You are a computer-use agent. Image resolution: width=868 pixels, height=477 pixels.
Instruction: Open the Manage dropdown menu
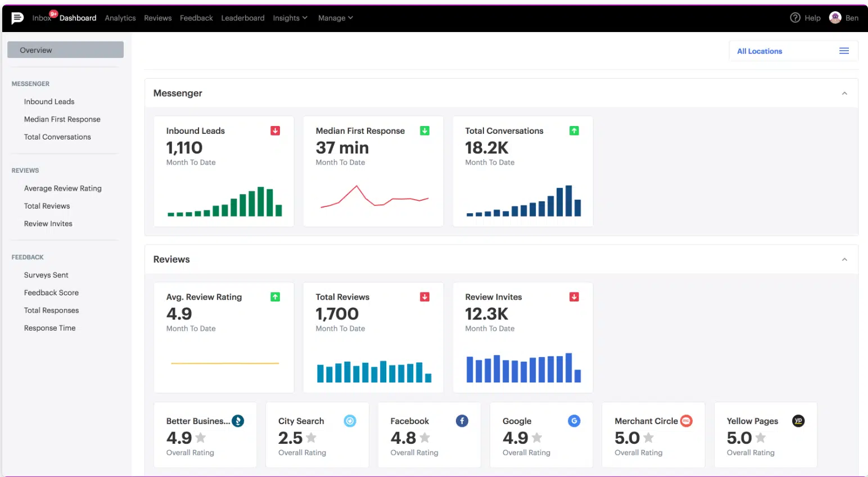tap(335, 17)
